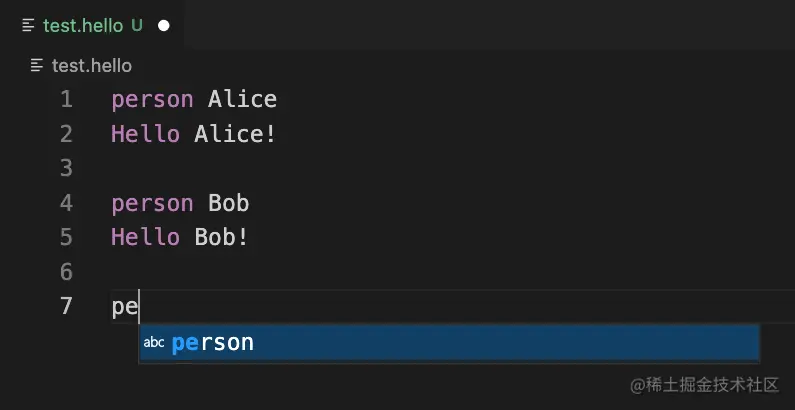Click after pe on line 7
795x410 pixels.
coord(139,307)
